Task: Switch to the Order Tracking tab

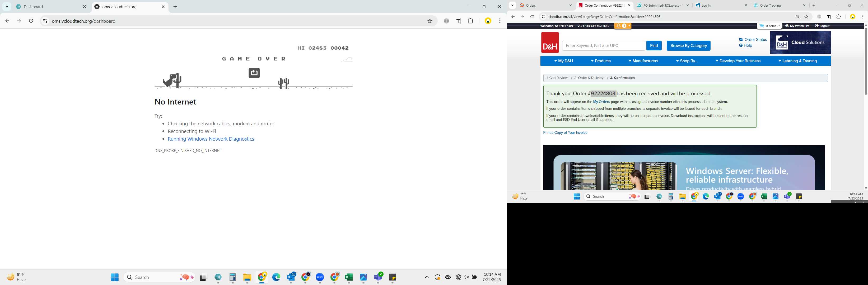Action: coord(780,5)
